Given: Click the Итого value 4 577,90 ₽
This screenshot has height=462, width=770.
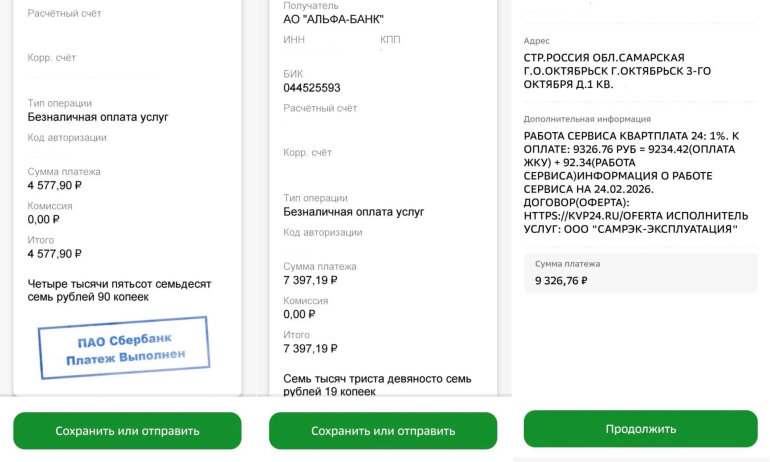Looking at the screenshot, I should (x=55, y=254).
